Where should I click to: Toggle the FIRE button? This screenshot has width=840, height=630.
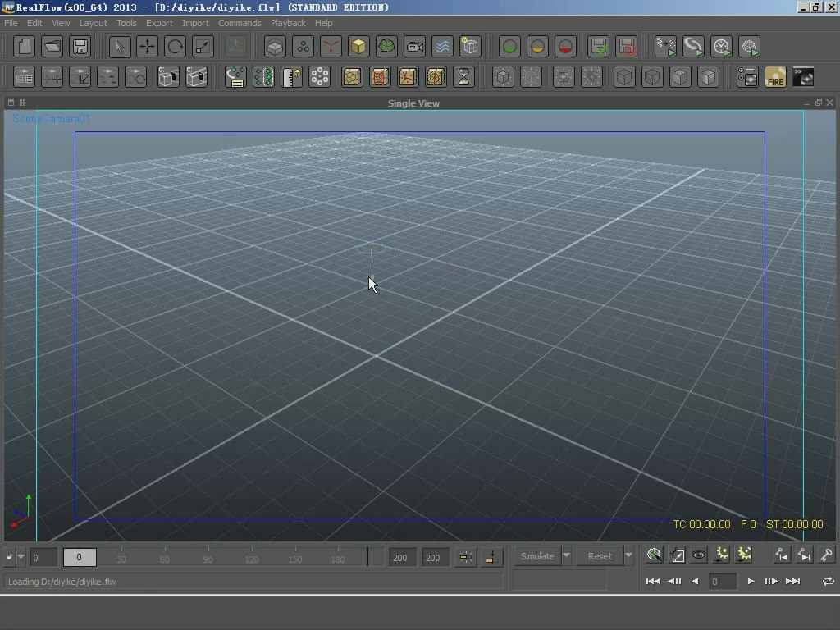775,77
